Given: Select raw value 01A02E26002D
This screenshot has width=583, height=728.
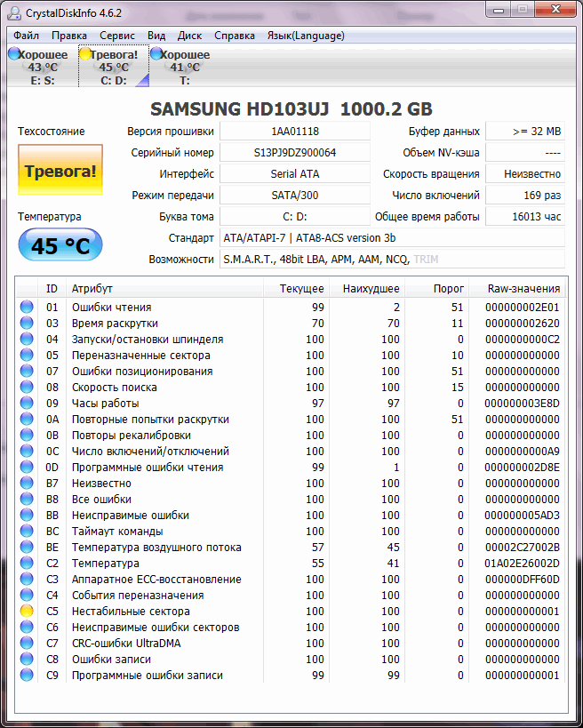Looking at the screenshot, I should click(x=523, y=564).
